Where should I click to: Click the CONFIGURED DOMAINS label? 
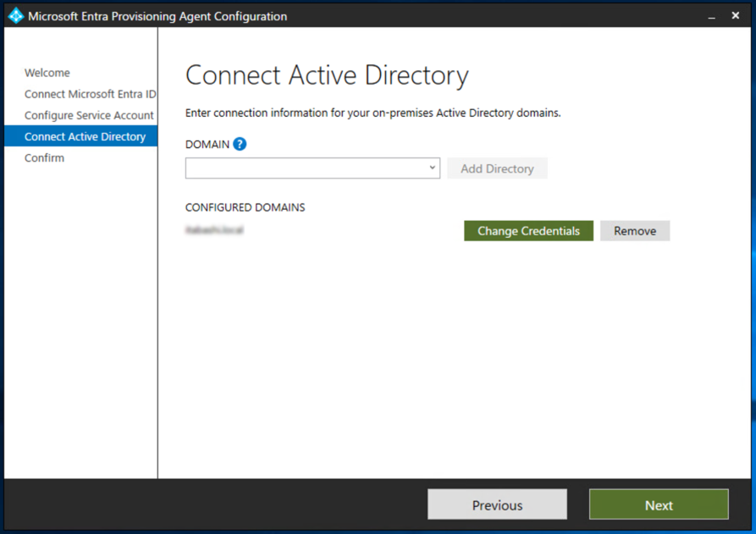tap(245, 207)
